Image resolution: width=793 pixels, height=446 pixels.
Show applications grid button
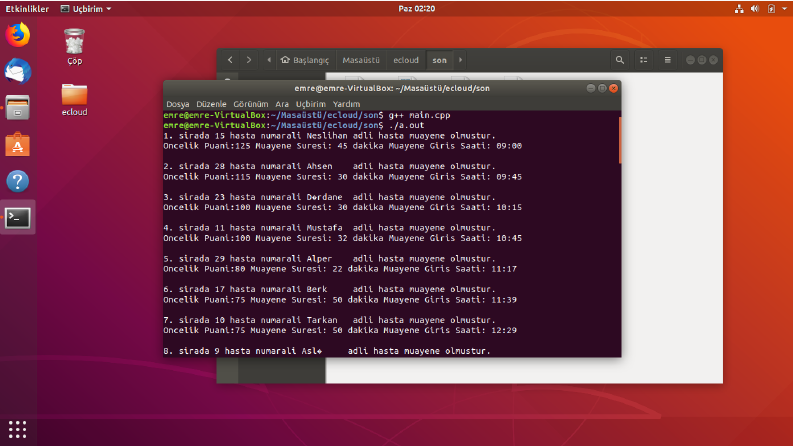point(17,429)
